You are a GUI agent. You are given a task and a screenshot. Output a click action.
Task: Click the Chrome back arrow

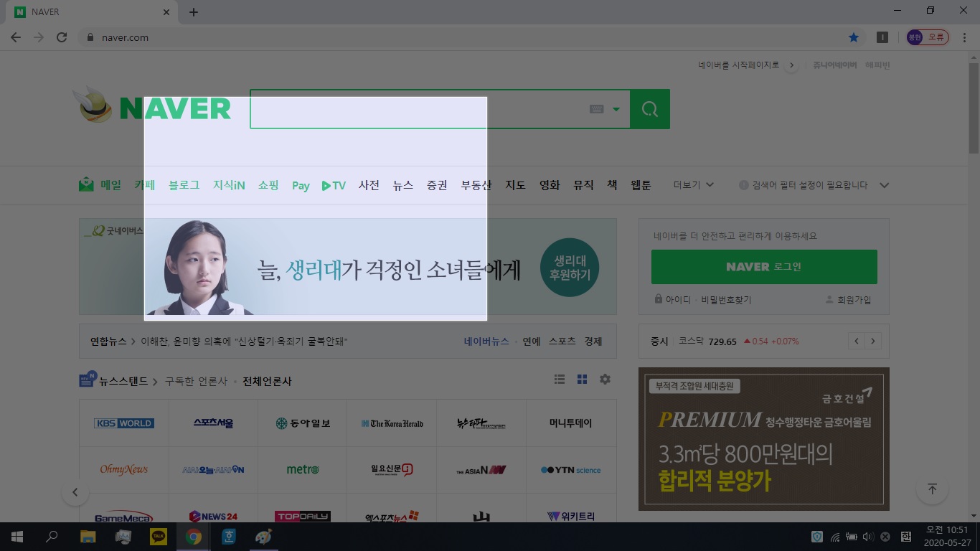point(16,37)
